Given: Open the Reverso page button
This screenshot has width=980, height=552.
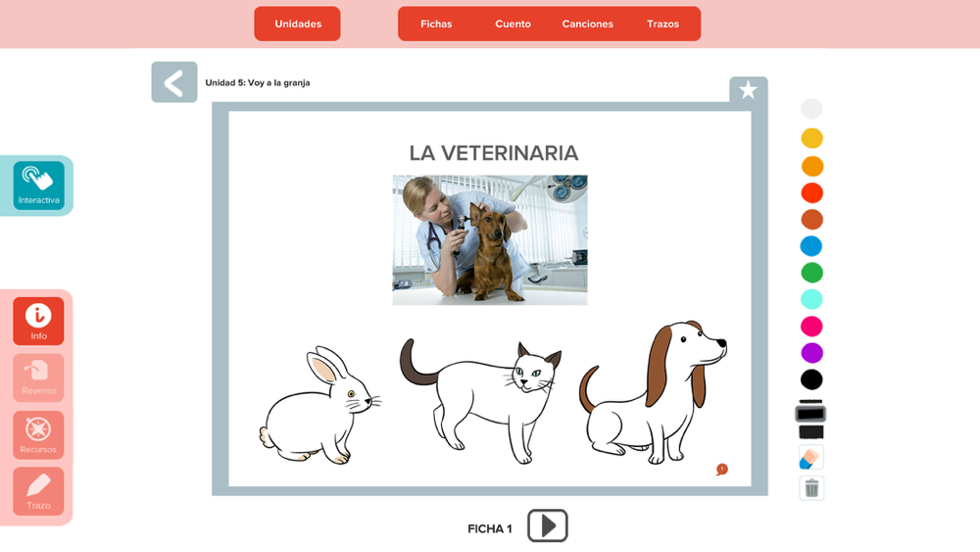Looking at the screenshot, I should [x=39, y=377].
